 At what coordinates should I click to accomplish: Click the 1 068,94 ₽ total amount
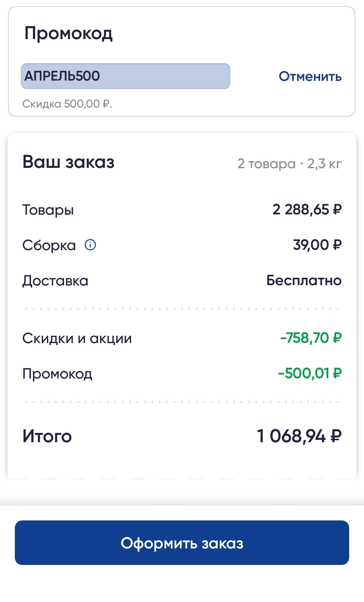[299, 436]
